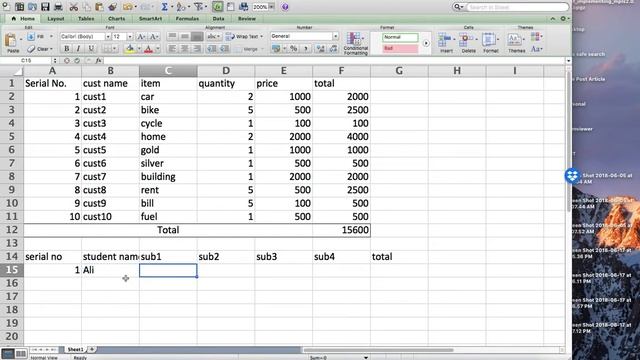
Task: Click the Format cells icon
Action: click(x=488, y=40)
